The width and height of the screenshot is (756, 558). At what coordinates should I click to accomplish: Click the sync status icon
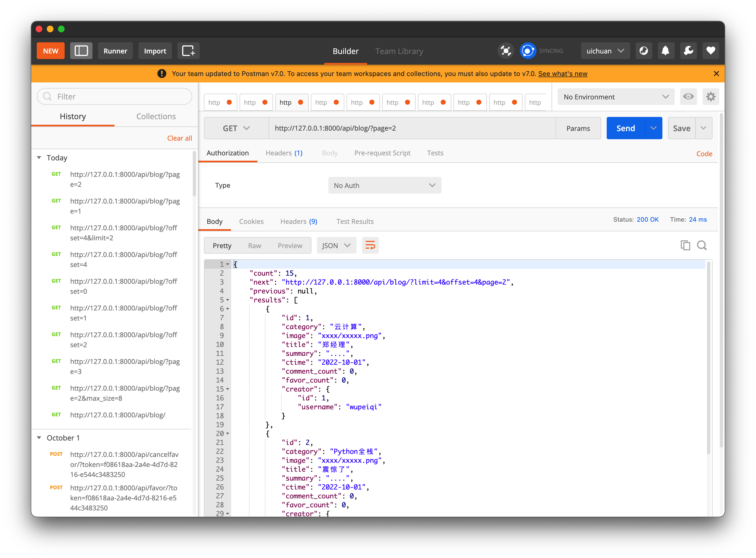point(527,51)
